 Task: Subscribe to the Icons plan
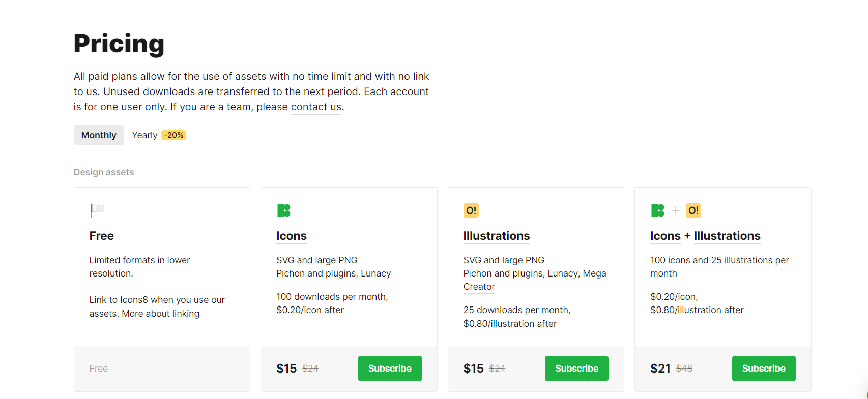[390, 369]
